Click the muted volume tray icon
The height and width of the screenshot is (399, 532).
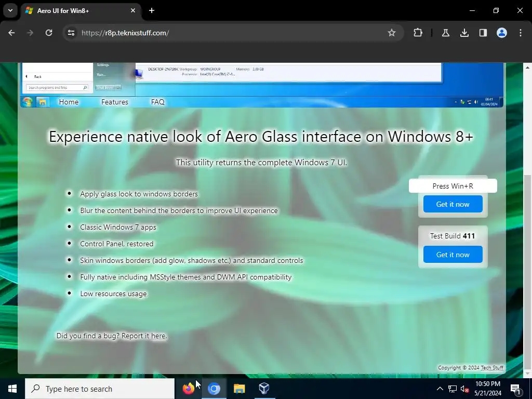[465, 389]
